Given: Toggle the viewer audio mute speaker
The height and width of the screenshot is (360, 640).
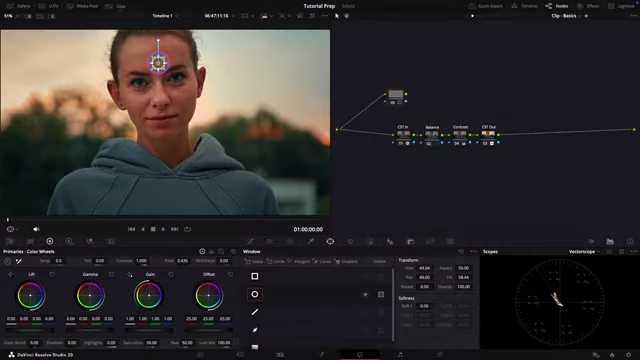Looking at the screenshot, I should [x=36, y=229].
